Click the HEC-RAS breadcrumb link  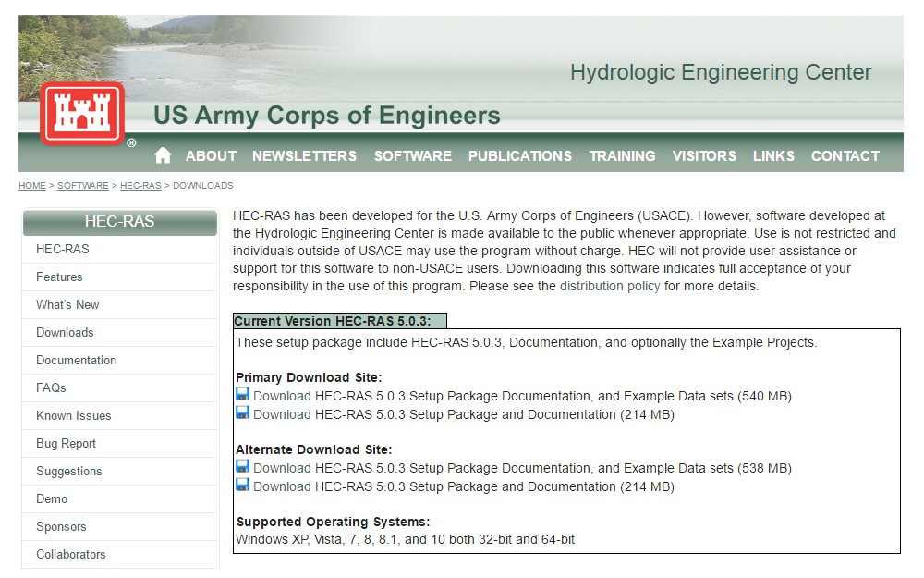[x=140, y=186]
